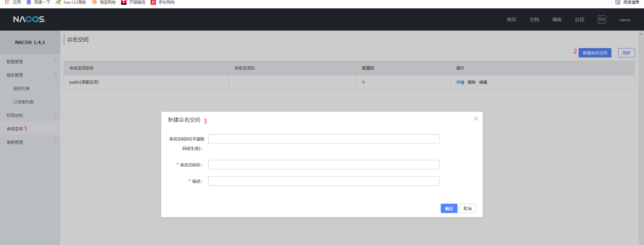The width and height of the screenshot is (644, 245).
Task: Switch language with the En button
Action: 602,19
